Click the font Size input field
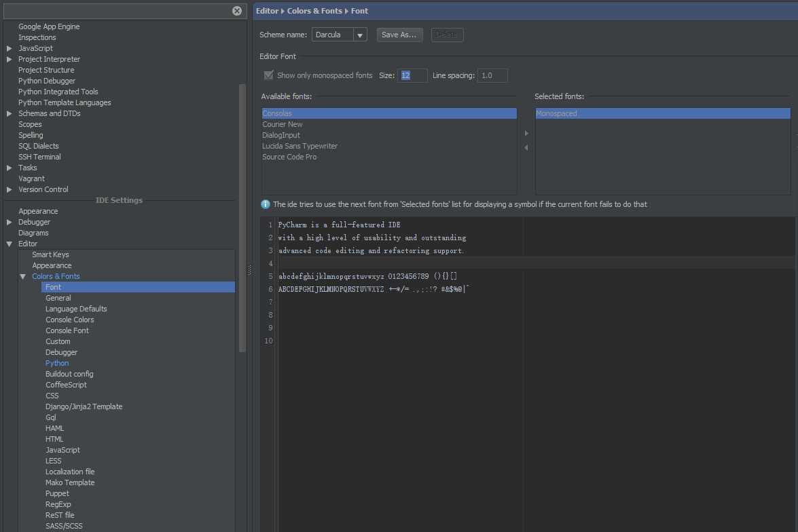 (412, 75)
